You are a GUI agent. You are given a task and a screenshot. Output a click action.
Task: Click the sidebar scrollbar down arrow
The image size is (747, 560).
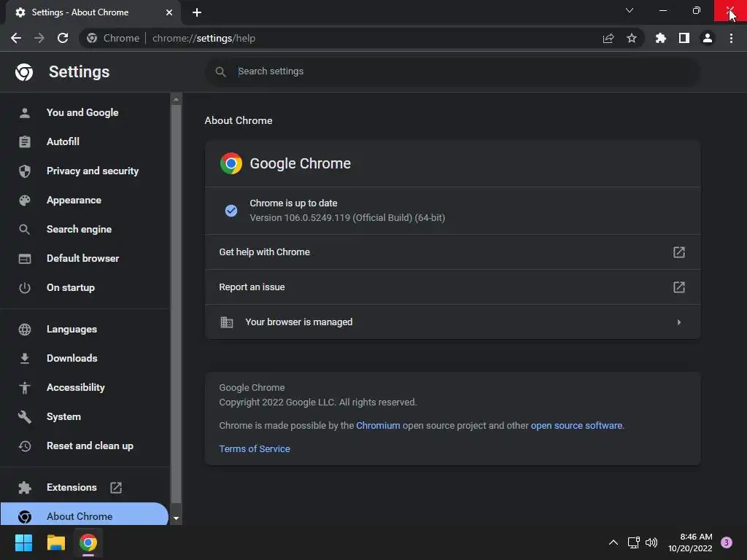(x=176, y=518)
